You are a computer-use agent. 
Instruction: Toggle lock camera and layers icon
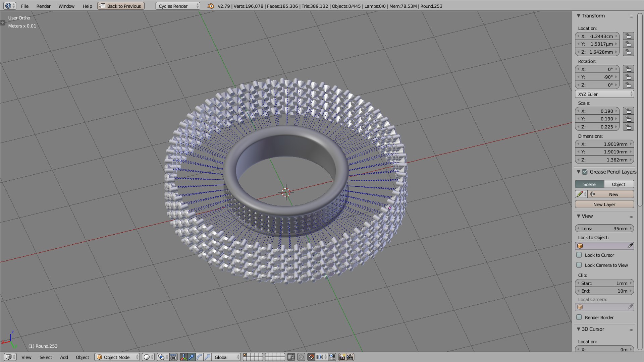[291, 357]
